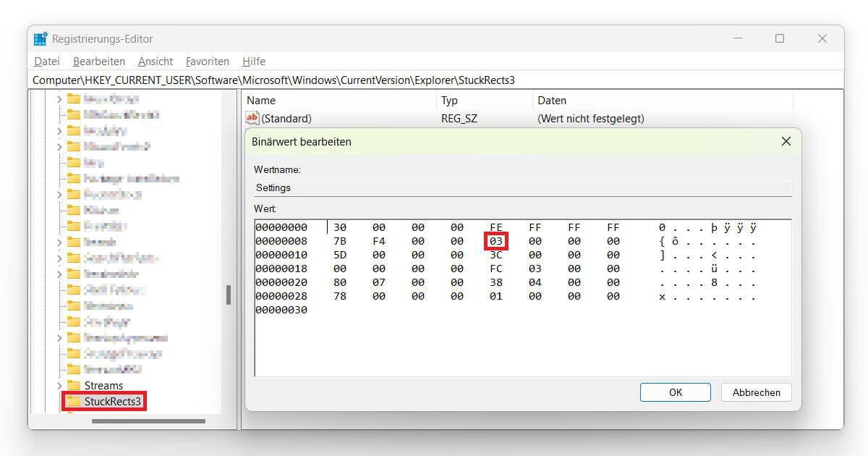Viewport: 868px width, 456px height.
Task: Click the tree pane vertical scrollbar thumb
Action: pos(229,295)
